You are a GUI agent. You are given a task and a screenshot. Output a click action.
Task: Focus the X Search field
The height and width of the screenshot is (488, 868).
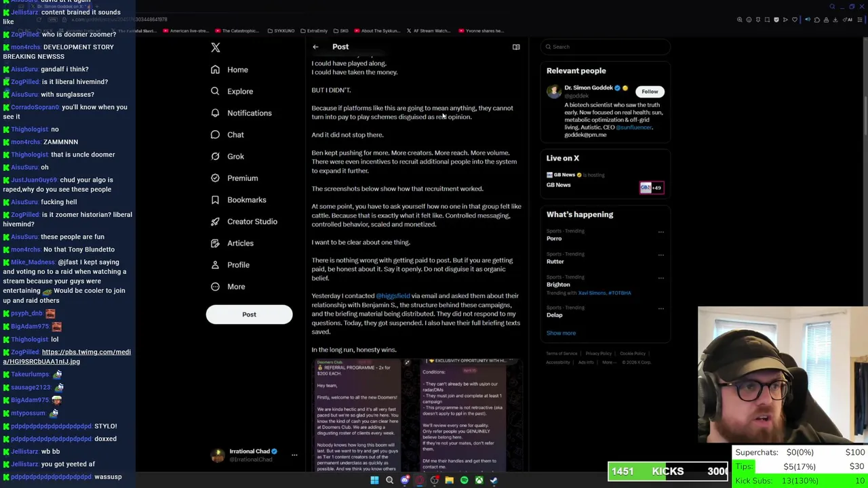pyautogui.click(x=606, y=47)
